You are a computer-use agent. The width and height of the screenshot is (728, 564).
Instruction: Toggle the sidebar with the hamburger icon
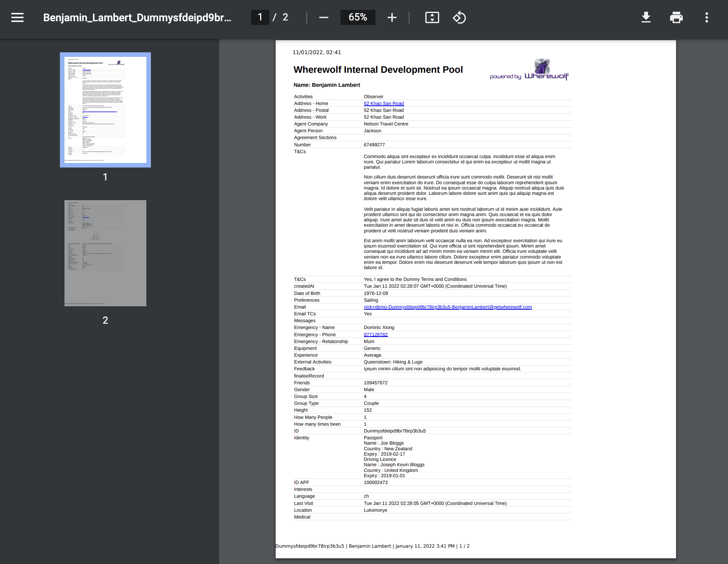(17, 17)
